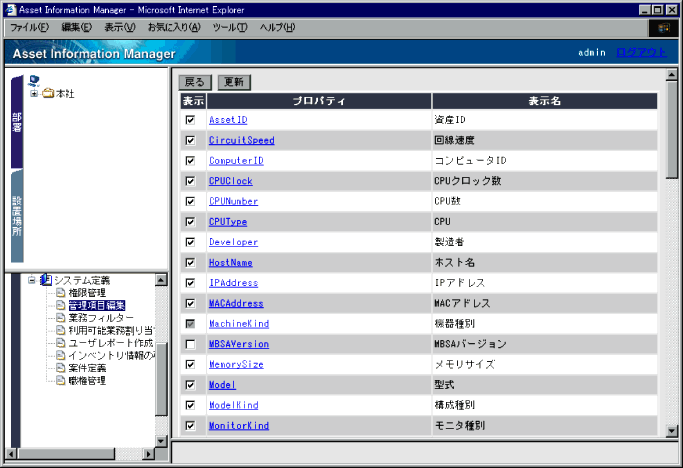Click the tree panel scroll-up arrow
Screen dimensions: 683x468
point(161,279)
